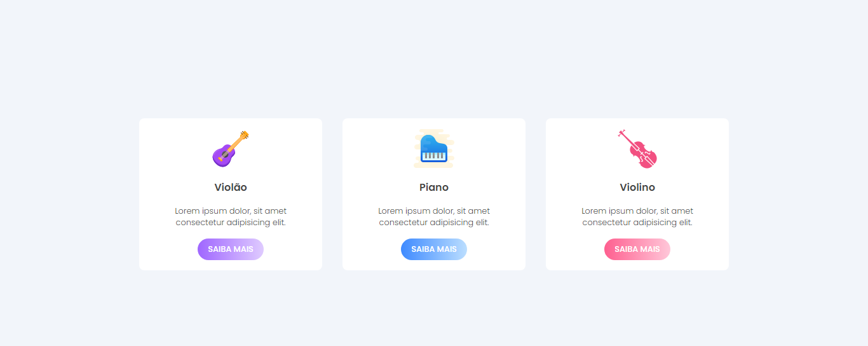
Task: Click the Lorem ipsum text under Violão
Action: [x=231, y=217]
